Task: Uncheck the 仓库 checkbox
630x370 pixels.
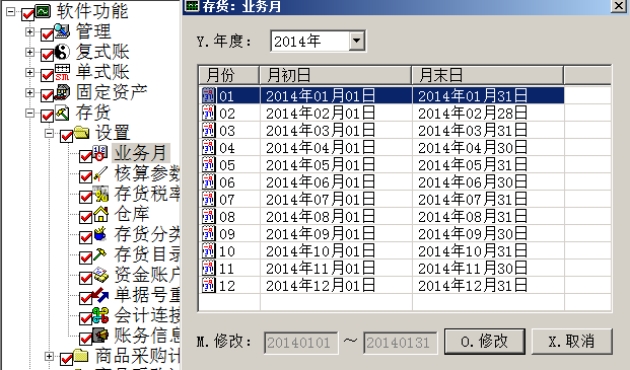Action: pyautogui.click(x=86, y=217)
